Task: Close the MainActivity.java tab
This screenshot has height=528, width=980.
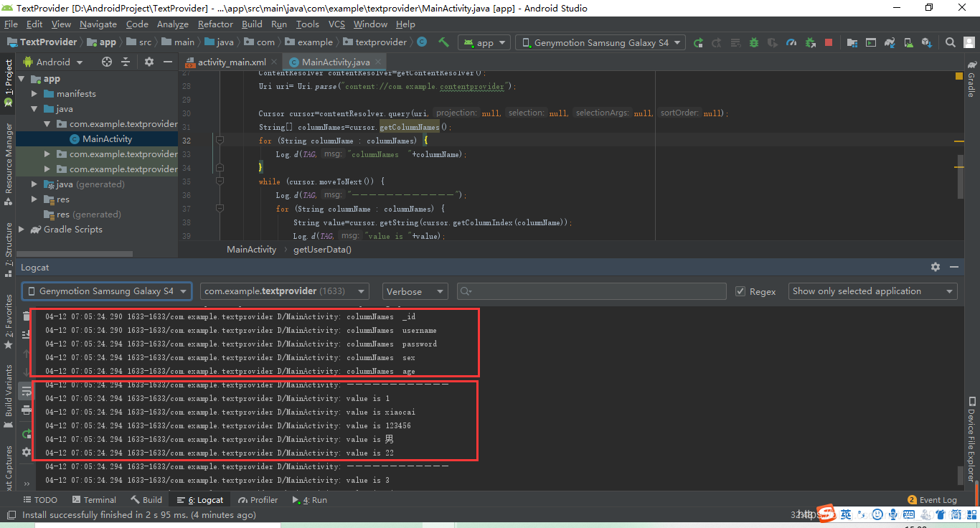Action: point(378,62)
